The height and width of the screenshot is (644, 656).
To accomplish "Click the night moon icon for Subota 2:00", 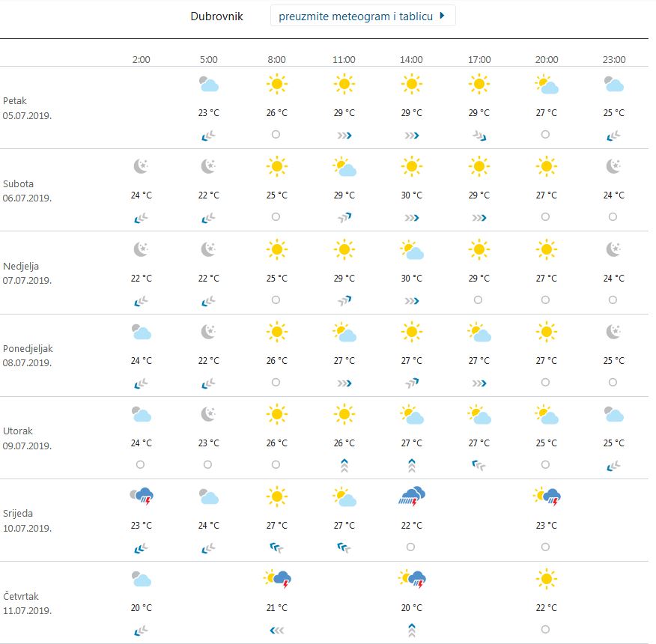I will 141,167.
